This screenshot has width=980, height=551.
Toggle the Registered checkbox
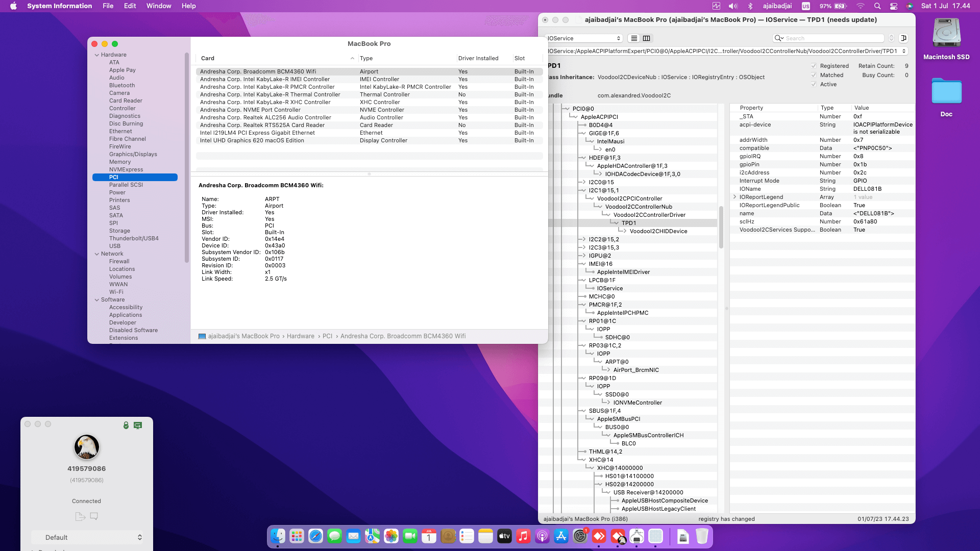(814, 66)
